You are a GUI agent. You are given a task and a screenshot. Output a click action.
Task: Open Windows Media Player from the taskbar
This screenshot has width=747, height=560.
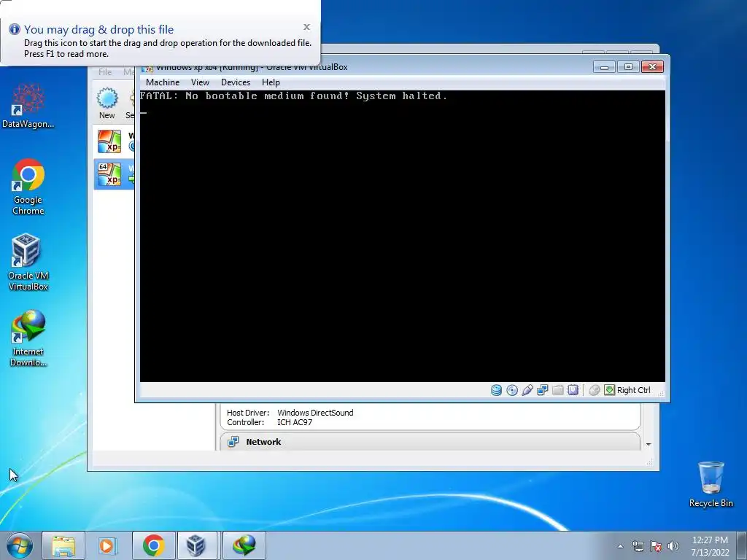pos(108,545)
